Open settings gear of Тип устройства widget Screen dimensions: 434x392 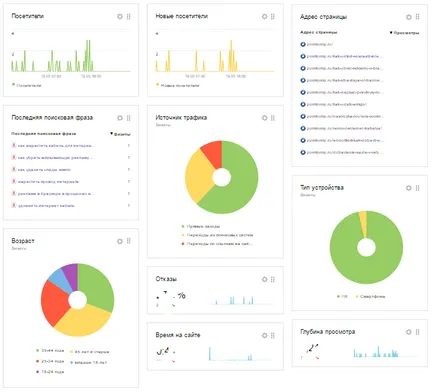click(409, 188)
